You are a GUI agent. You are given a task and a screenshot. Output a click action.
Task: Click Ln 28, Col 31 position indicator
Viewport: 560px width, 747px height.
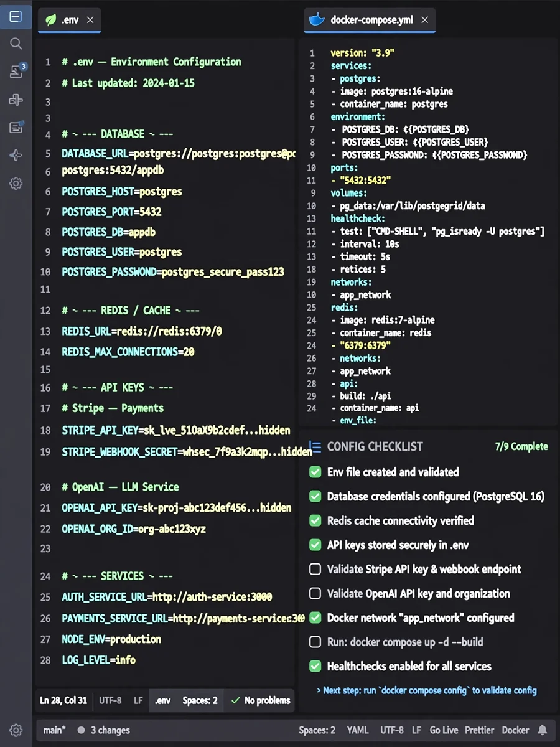(63, 700)
